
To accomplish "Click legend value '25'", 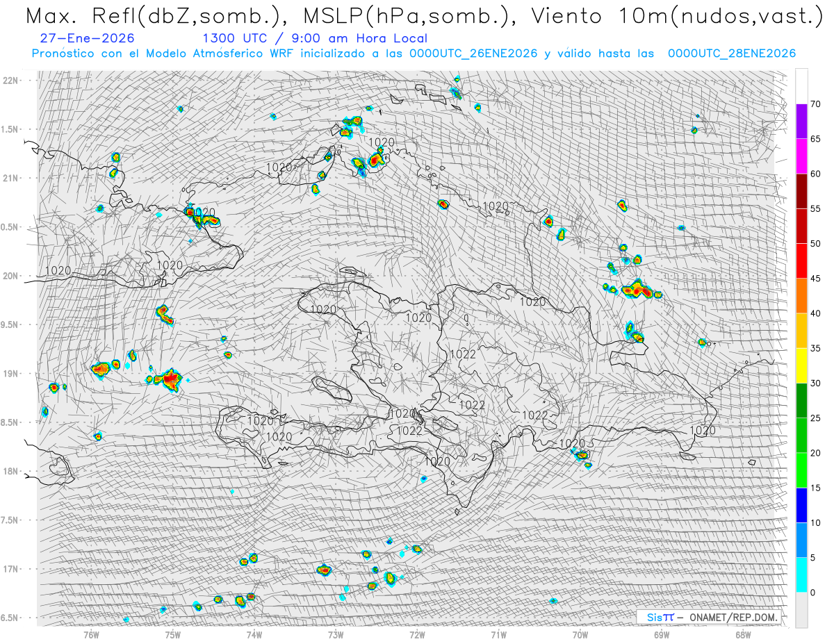I will (815, 418).
